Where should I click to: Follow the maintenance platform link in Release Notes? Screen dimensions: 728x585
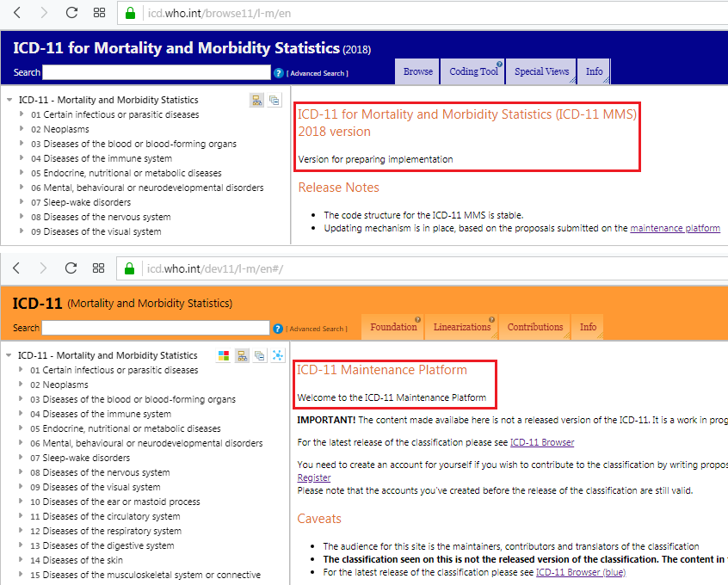675,228
